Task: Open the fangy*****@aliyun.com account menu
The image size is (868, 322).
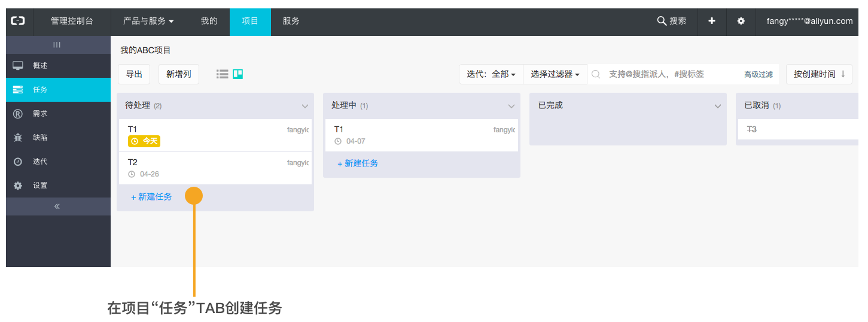Action: pos(809,21)
